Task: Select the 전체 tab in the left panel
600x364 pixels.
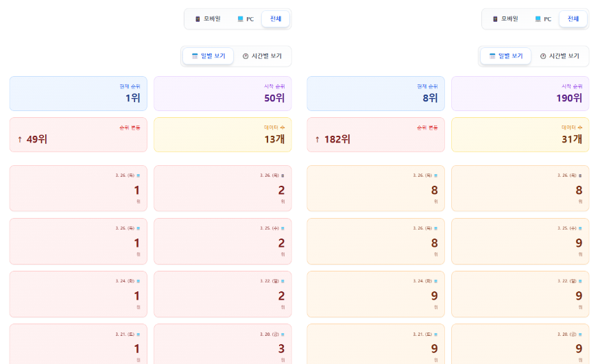Action: click(x=276, y=19)
